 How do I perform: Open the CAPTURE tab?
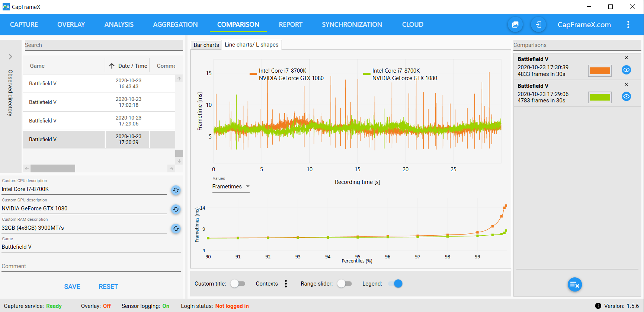(24, 25)
